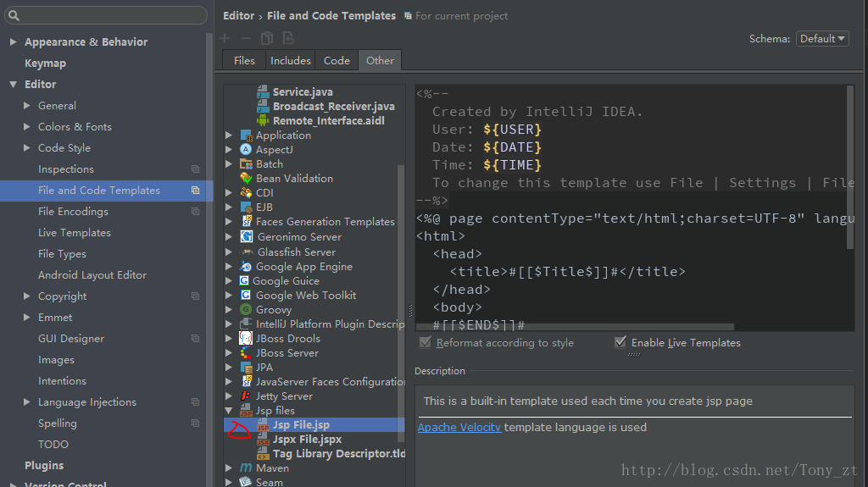Open File Types settings

coord(62,254)
